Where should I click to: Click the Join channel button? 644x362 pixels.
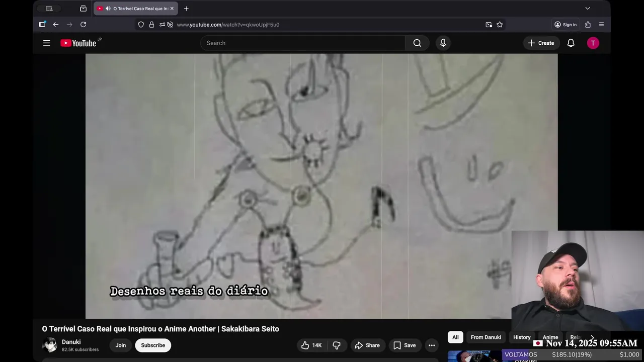click(x=121, y=345)
